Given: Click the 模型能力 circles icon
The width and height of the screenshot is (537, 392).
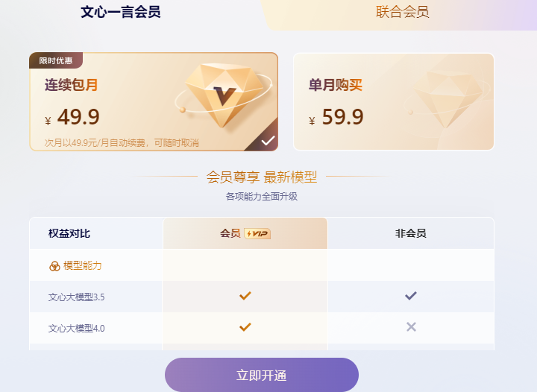Looking at the screenshot, I should point(54,266).
